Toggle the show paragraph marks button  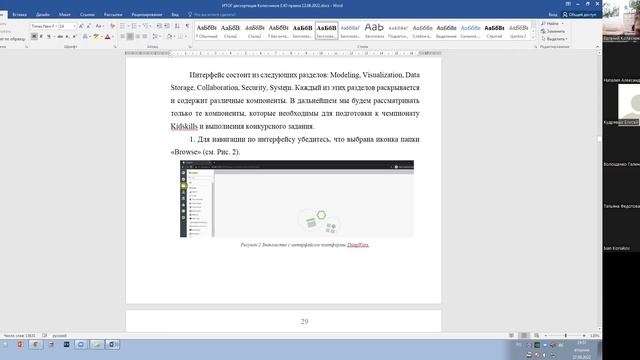187,26
